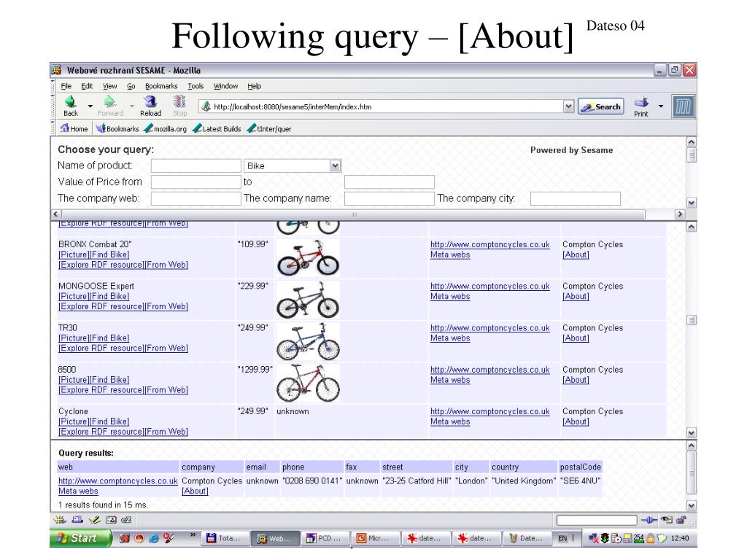The image size is (747, 560).
Task: Open the Bookmarks menu
Action: pos(161,86)
